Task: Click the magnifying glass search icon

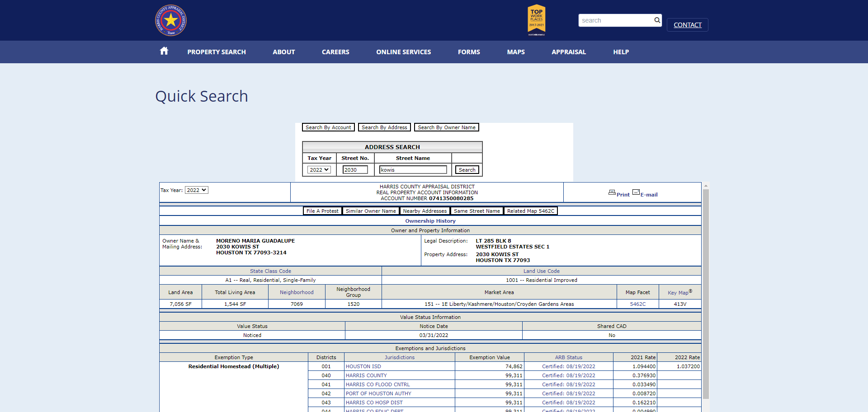Action: point(657,20)
